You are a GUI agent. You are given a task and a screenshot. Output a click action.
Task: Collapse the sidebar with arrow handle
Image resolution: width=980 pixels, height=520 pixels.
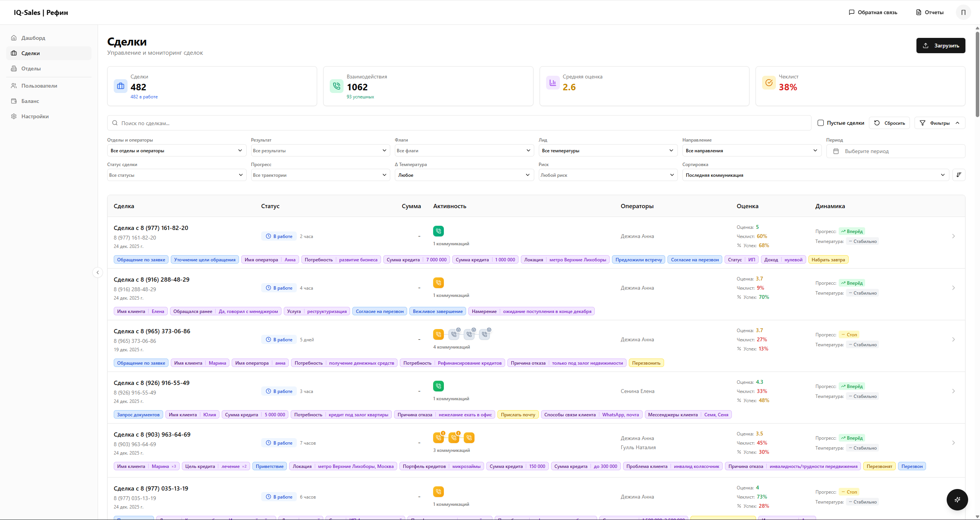point(98,272)
